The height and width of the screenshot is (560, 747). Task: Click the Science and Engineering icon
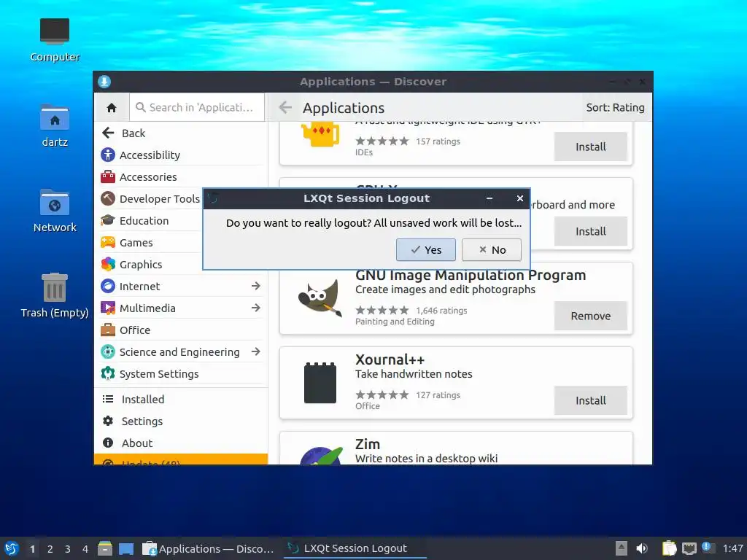(108, 351)
